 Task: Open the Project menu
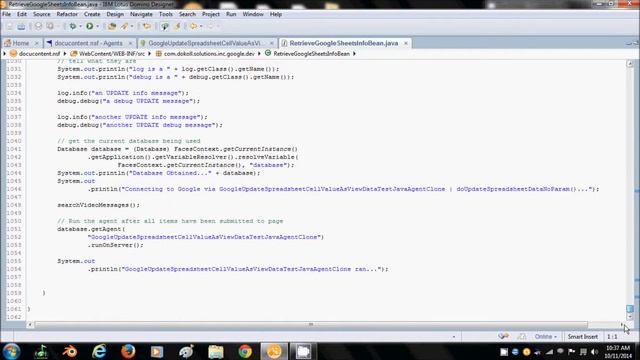(x=211, y=14)
